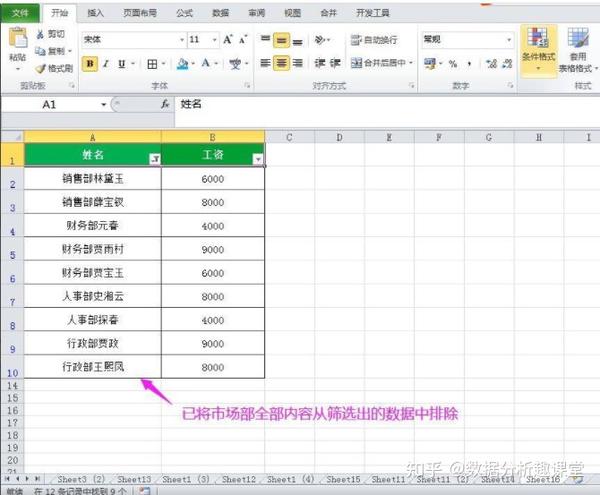600x495 pixels.
Task: Apply percent style
Action: tap(453, 64)
